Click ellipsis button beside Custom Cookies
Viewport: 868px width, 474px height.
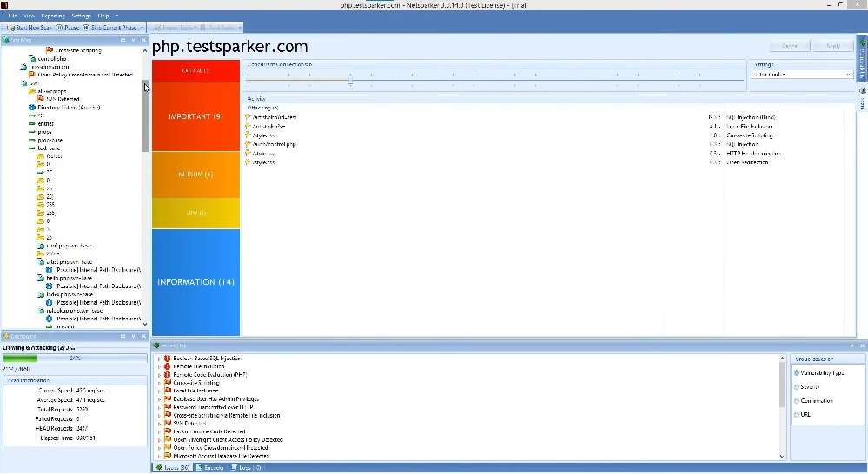pos(849,74)
